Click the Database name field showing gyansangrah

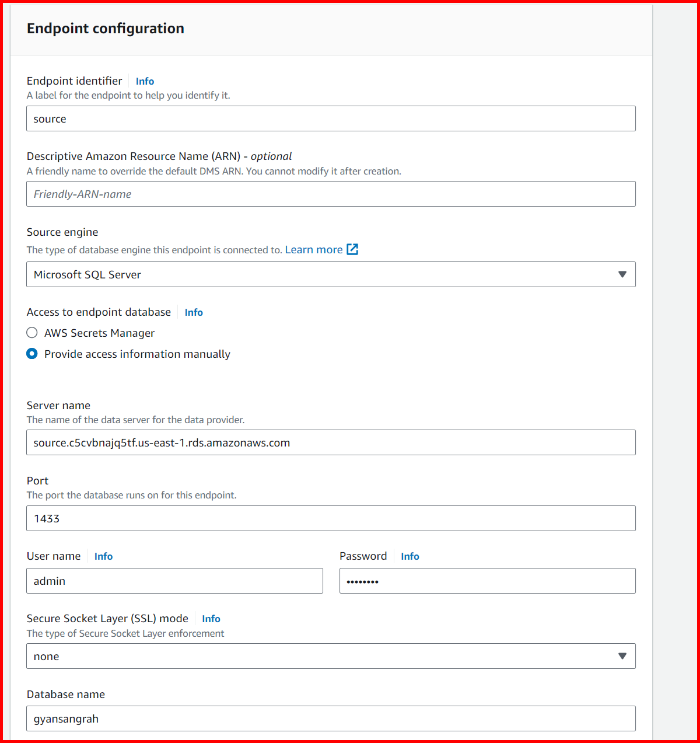pos(331,718)
